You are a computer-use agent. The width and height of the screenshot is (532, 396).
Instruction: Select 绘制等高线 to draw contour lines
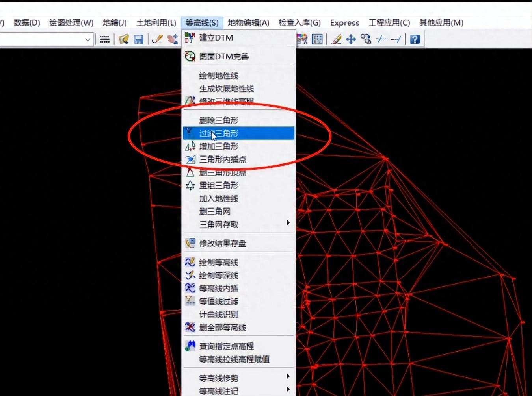tap(219, 262)
